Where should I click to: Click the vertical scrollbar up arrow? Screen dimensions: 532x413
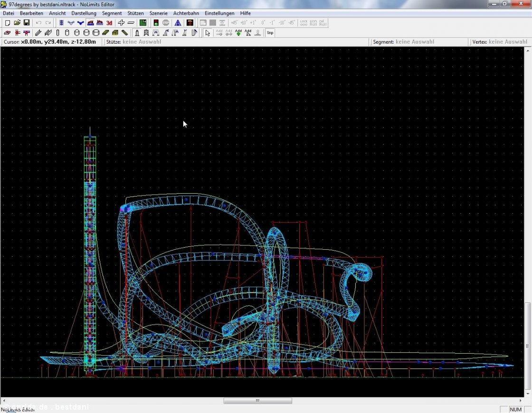[528, 50]
